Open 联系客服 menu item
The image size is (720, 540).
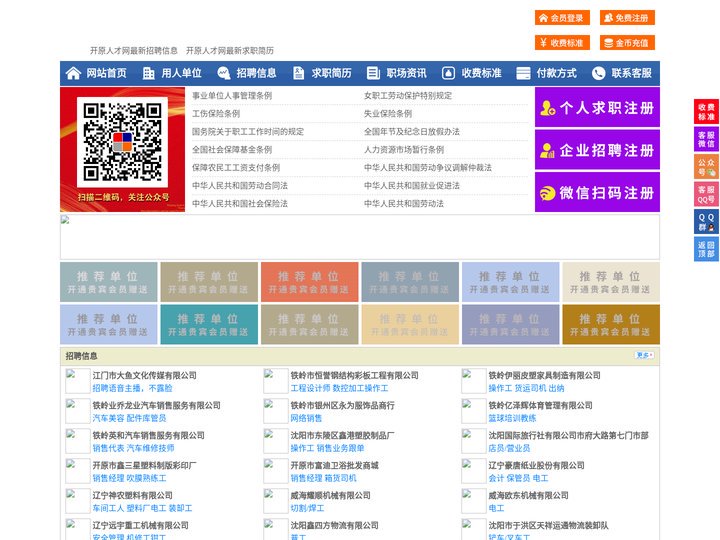click(632, 73)
